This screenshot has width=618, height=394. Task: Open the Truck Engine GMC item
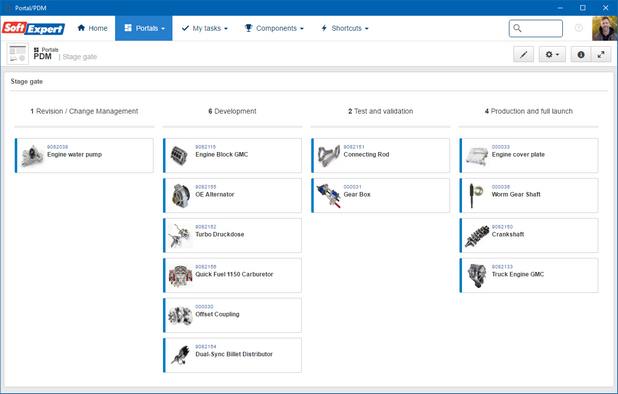tap(517, 274)
